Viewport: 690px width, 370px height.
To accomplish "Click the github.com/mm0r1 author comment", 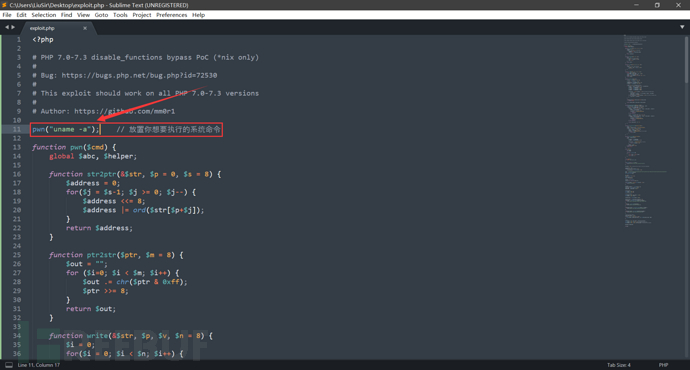I will (x=104, y=111).
